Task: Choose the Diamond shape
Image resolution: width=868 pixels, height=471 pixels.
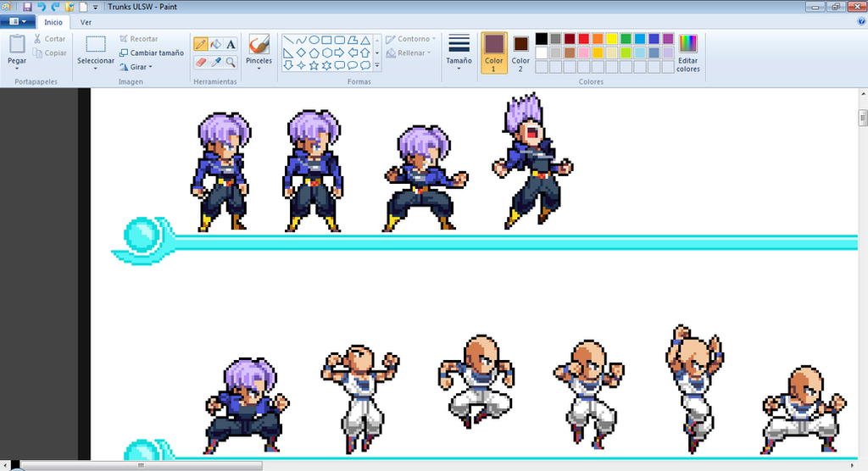Action: click(x=301, y=53)
